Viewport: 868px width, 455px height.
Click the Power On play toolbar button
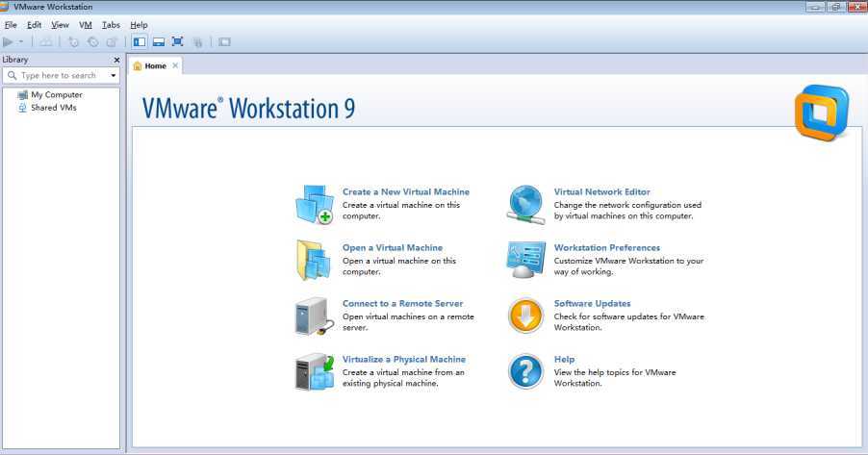click(x=8, y=42)
